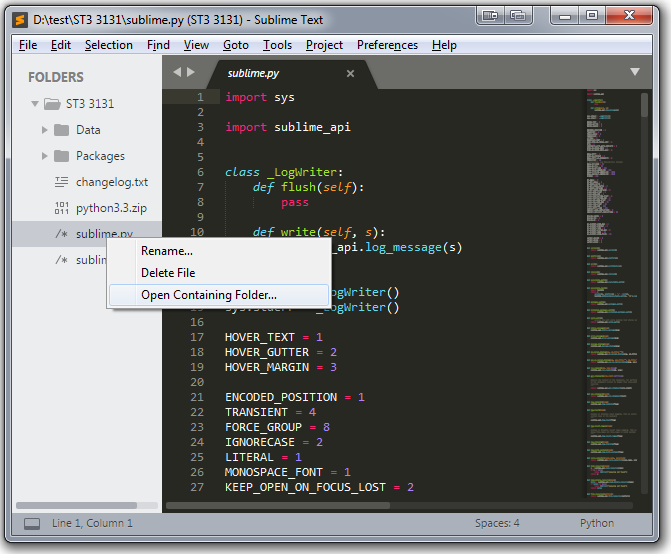Image resolution: width=671 pixels, height=554 pixels.
Task: Open the Tools menu
Action: [277, 45]
